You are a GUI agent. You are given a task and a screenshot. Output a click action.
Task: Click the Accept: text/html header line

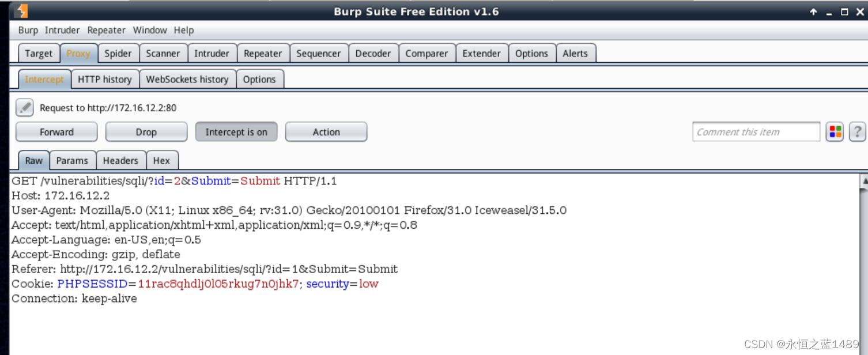point(214,225)
